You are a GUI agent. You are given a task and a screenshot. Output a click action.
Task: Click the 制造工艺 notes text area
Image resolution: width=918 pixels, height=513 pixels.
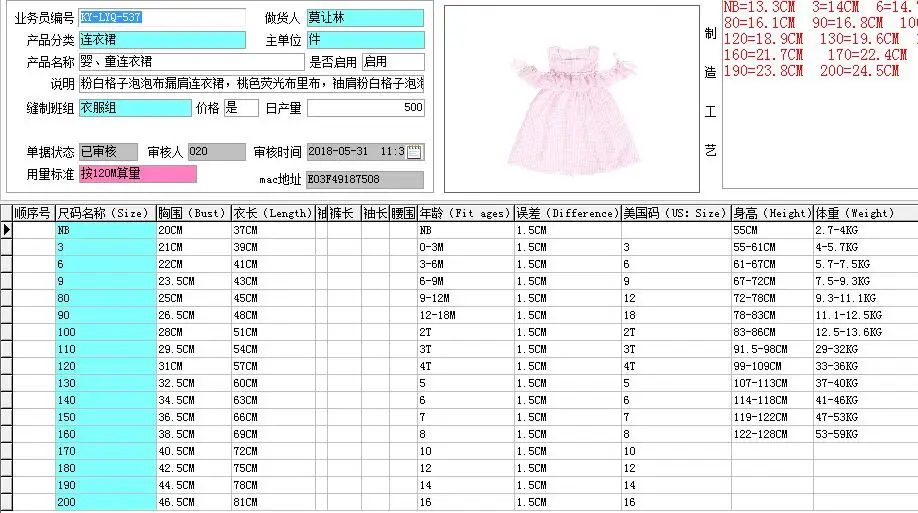pyautogui.click(x=820, y=94)
